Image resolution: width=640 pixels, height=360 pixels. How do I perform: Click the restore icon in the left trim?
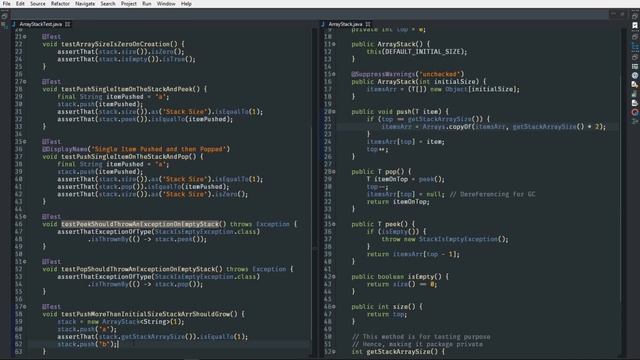tap(4, 16)
